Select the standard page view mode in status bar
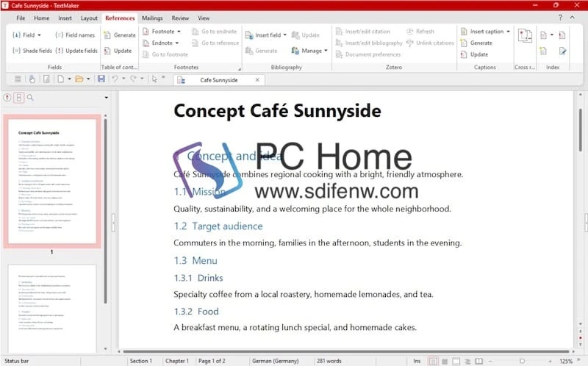Viewport: 588px width, 366px height. coord(433,362)
